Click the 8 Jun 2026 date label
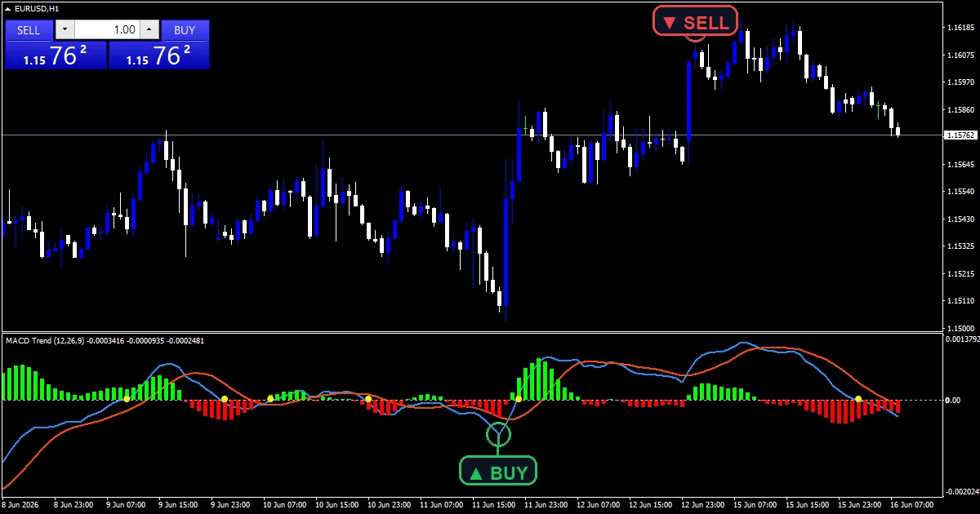The image size is (980, 514). point(21,505)
